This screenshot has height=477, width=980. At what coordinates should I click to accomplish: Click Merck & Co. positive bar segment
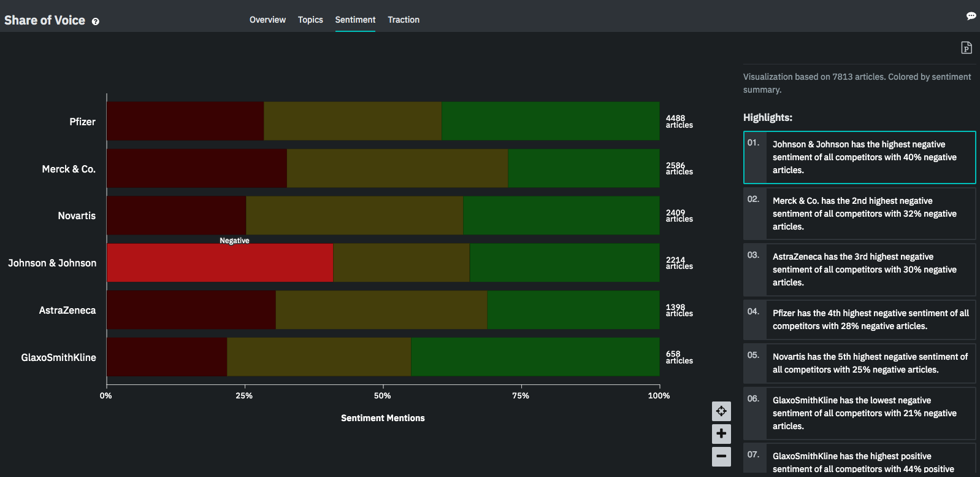[584, 168]
